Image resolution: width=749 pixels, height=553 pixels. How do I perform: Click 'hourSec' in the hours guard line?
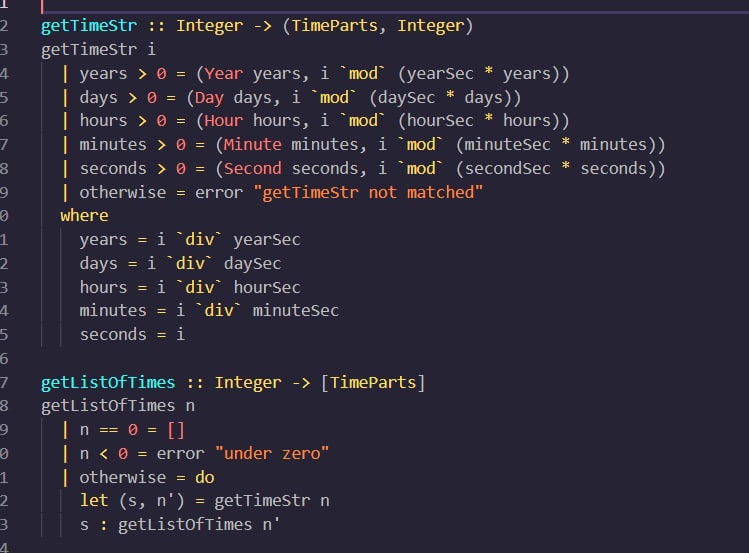tap(440, 120)
